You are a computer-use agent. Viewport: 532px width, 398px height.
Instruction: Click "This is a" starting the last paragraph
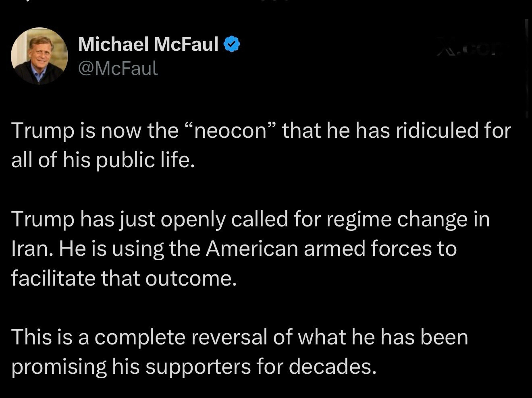[x=50, y=337]
